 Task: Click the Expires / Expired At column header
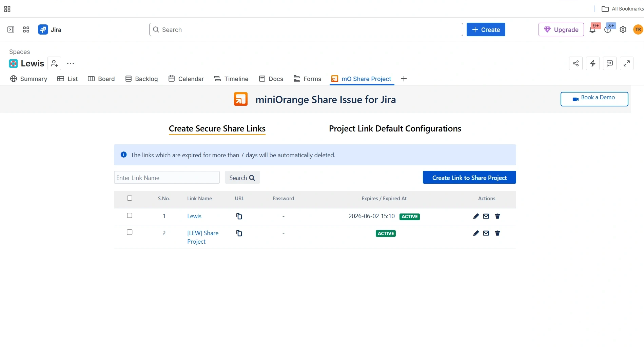tap(384, 199)
